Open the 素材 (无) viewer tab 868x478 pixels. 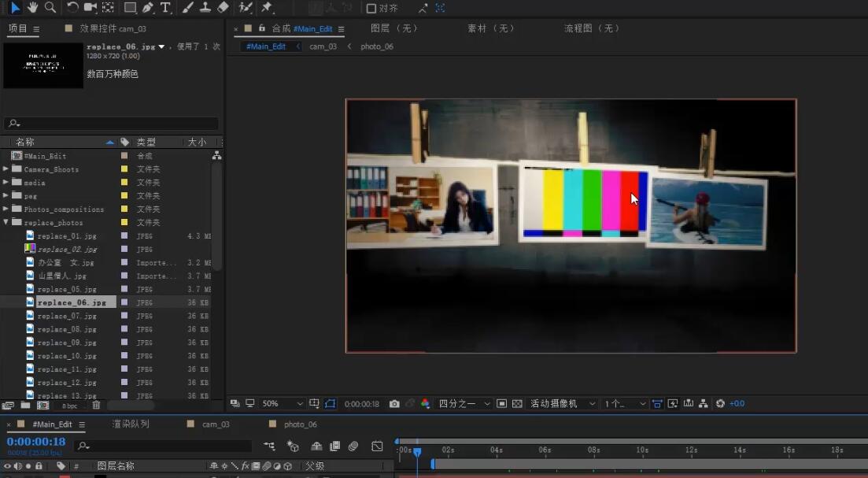(x=490, y=28)
